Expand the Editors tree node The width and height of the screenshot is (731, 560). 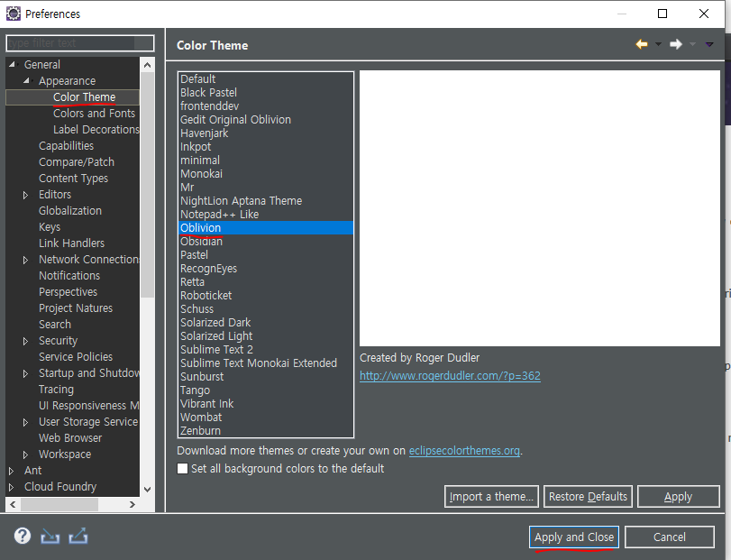pos(25,195)
